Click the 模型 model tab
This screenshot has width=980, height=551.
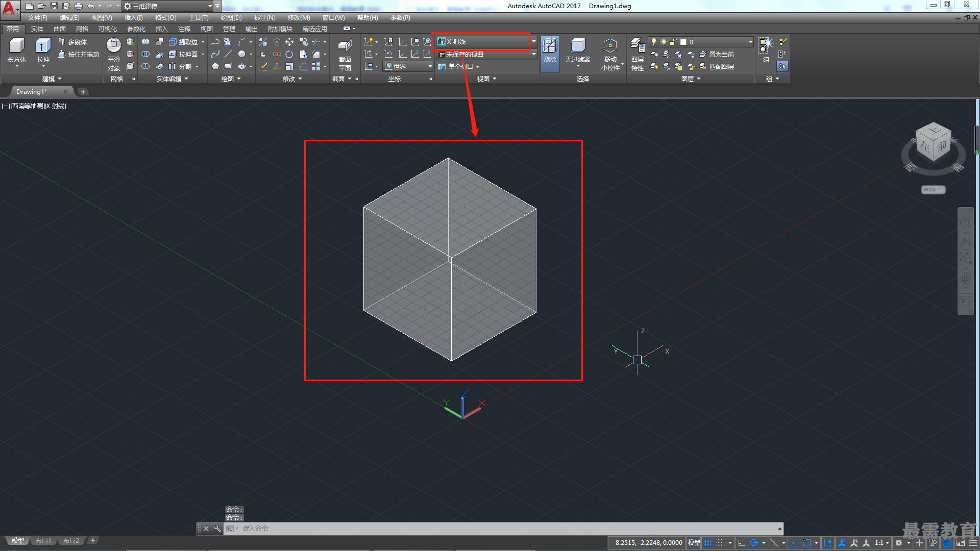point(17,540)
